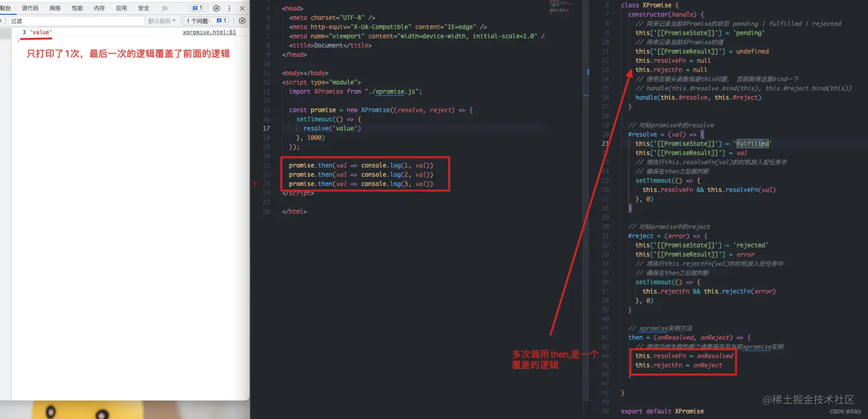The image size is (868, 419).
Task: Collapse the head tag fold at line 4
Action: 276,9
